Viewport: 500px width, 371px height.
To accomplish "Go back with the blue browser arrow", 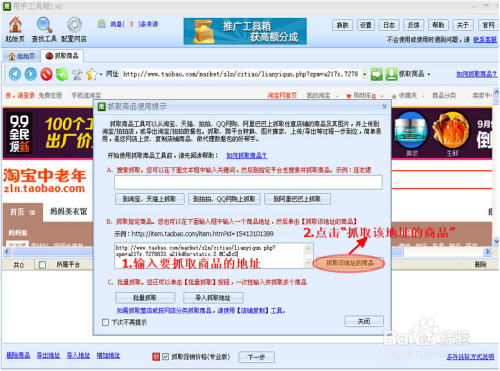I will point(15,74).
